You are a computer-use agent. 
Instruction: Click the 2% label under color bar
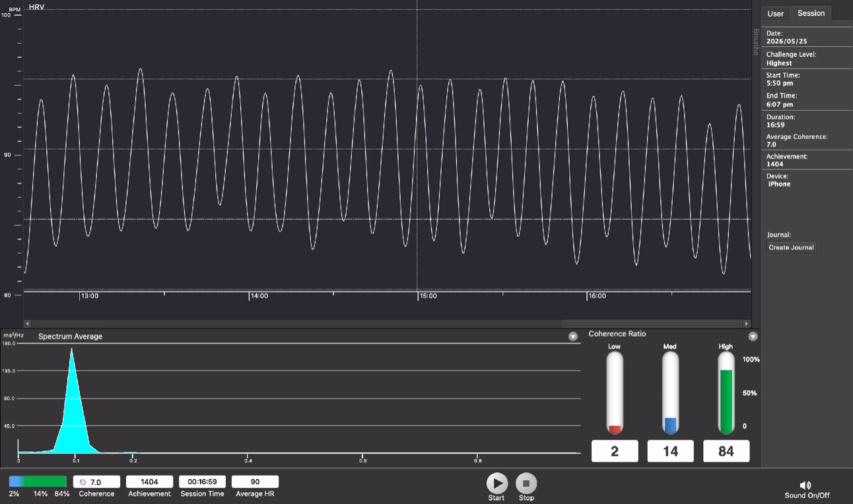14,494
